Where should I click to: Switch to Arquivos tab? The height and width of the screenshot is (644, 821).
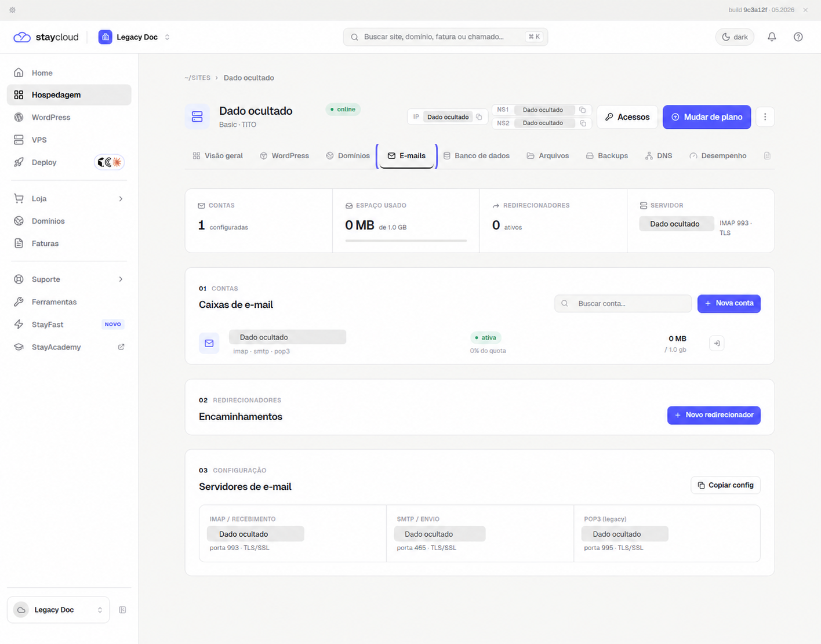pyautogui.click(x=548, y=156)
